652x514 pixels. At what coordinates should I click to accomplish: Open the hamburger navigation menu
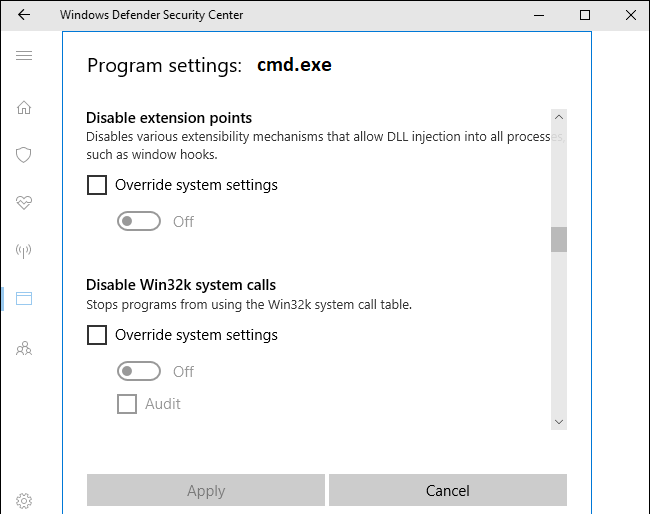[x=24, y=55]
